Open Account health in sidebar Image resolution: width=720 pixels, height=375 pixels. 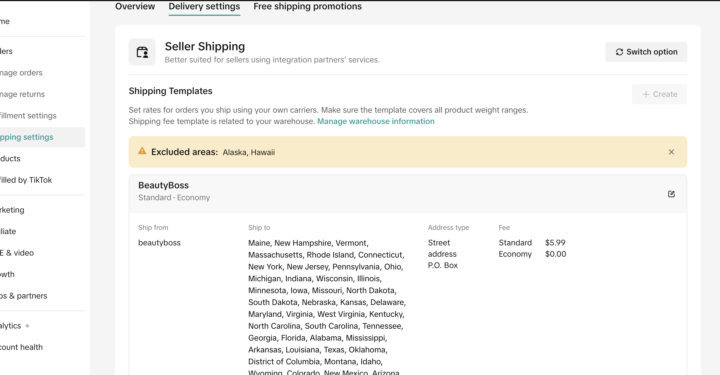(x=21, y=347)
